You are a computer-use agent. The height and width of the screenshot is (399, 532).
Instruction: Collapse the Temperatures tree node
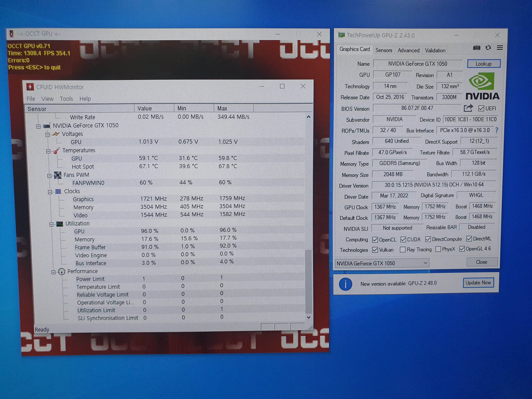[x=48, y=151]
